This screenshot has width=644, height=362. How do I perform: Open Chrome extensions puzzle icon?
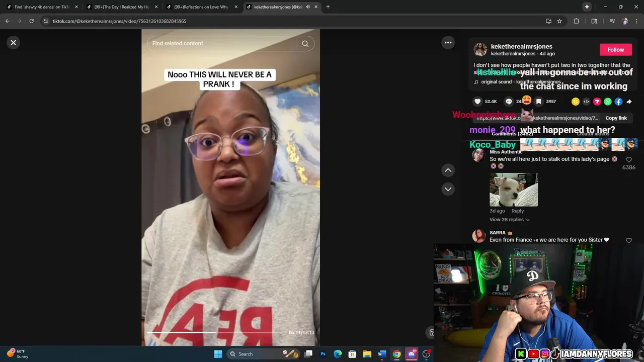point(577,21)
